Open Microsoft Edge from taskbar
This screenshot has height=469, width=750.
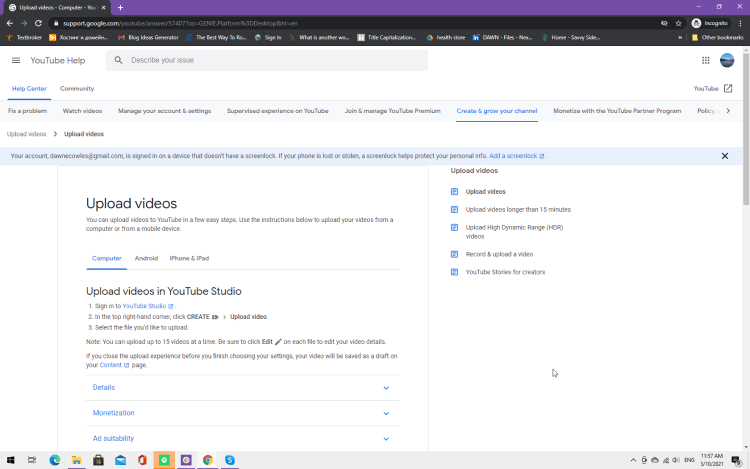pyautogui.click(x=55, y=460)
